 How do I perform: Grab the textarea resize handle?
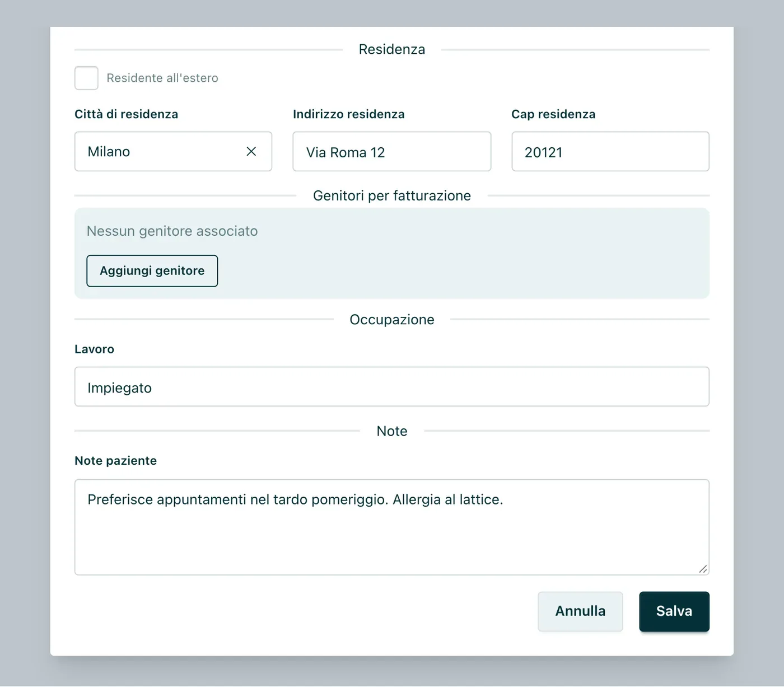pos(703,569)
